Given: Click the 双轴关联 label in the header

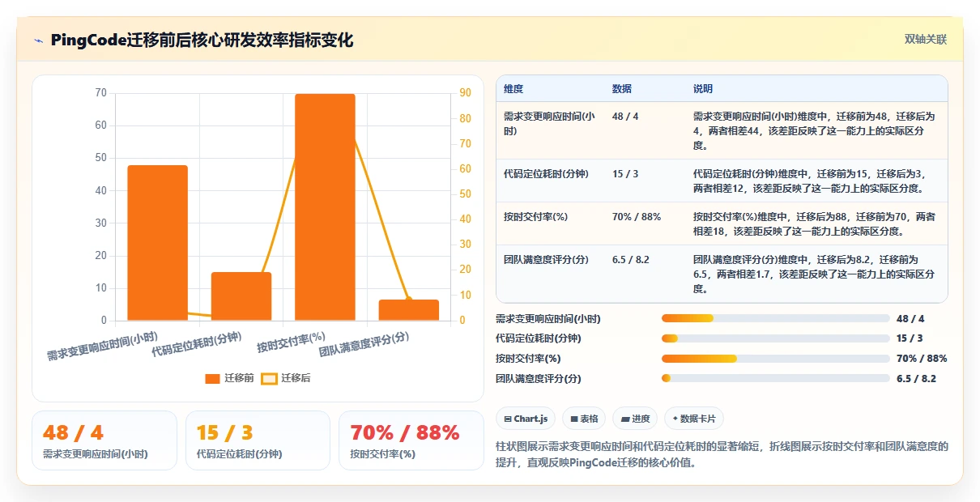Looking at the screenshot, I should tap(926, 40).
